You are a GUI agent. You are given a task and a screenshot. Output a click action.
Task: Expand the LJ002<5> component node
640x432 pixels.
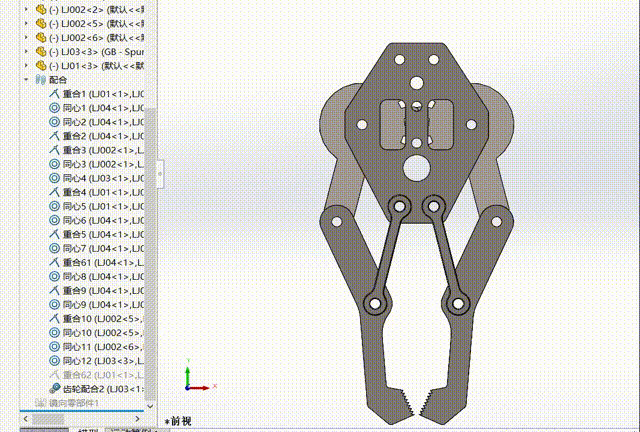(26, 23)
